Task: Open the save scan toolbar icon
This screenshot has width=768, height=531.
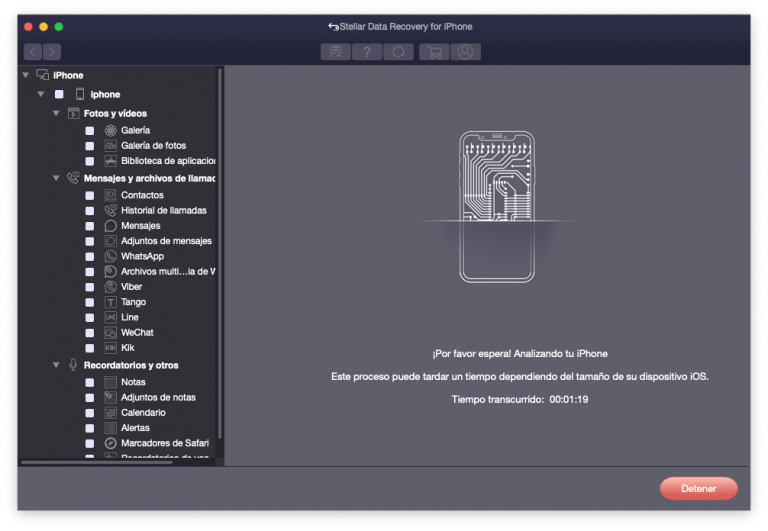Action: [x=336, y=51]
